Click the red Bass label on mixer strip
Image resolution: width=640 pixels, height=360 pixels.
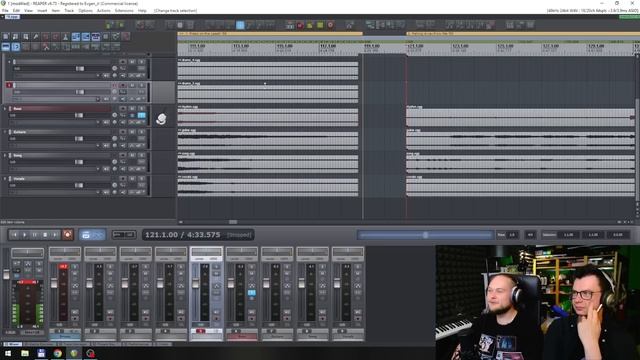tap(242, 337)
